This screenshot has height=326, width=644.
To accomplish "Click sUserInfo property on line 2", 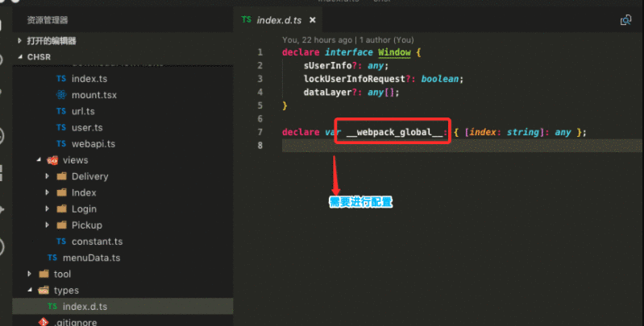I will click(x=328, y=66).
